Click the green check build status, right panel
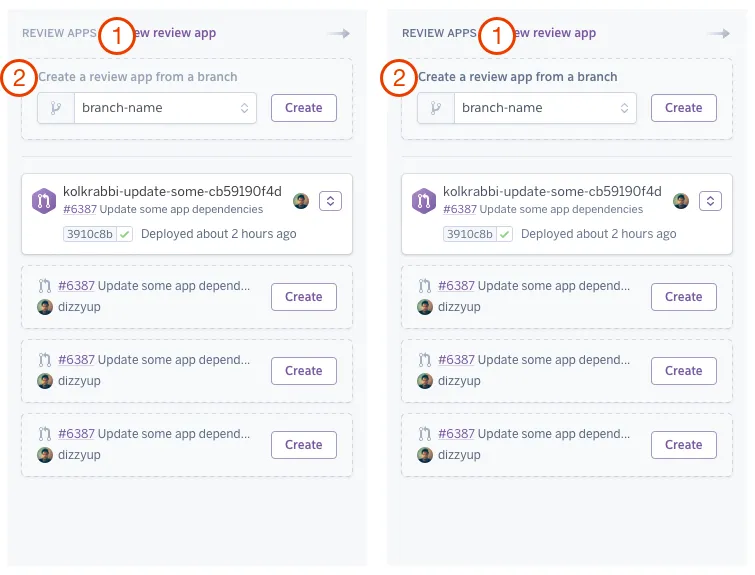 pos(505,234)
